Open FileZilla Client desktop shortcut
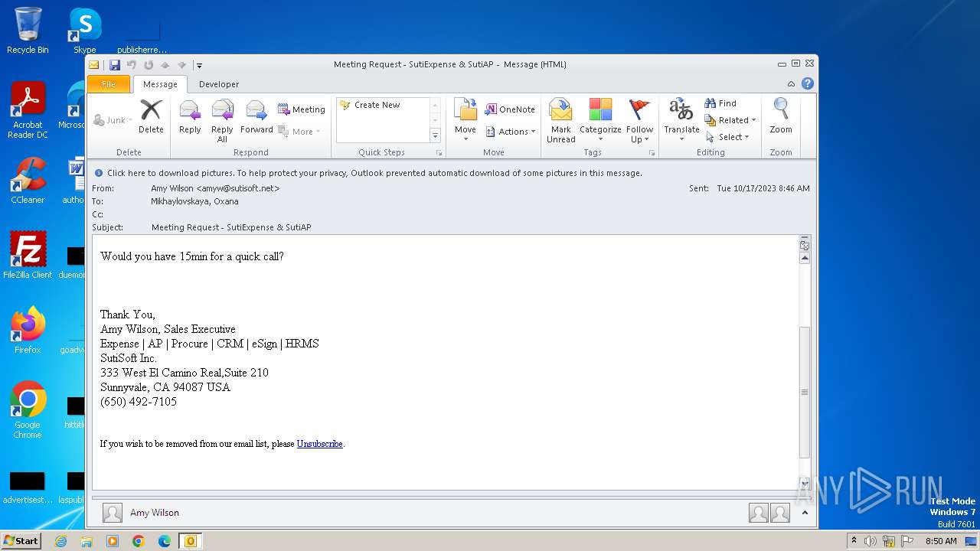Image resolution: width=980 pixels, height=551 pixels. (x=28, y=256)
